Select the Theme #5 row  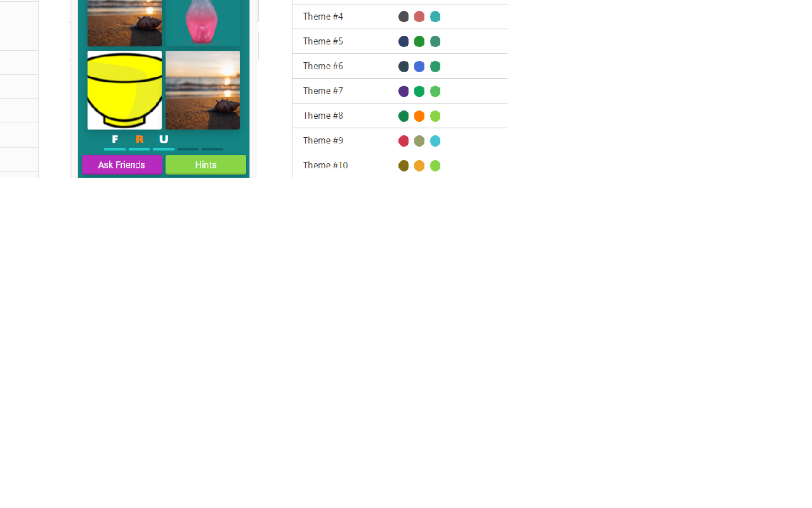400,41
